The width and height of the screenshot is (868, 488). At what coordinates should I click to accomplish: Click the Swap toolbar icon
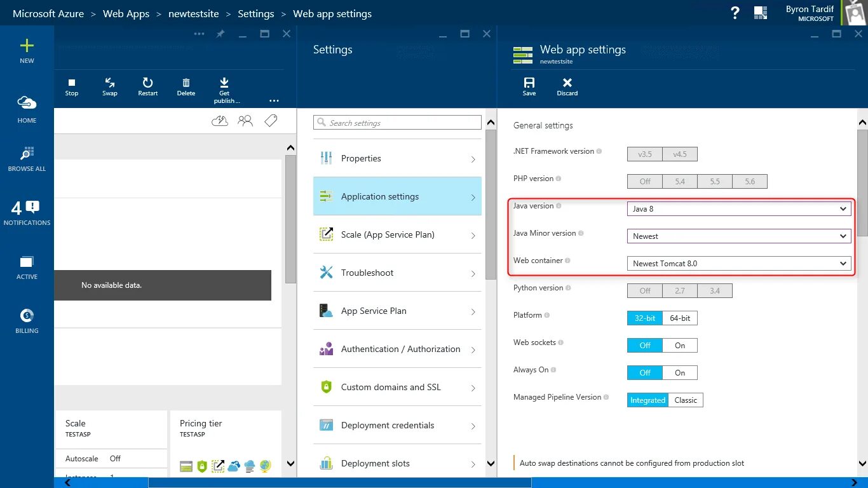(x=110, y=83)
